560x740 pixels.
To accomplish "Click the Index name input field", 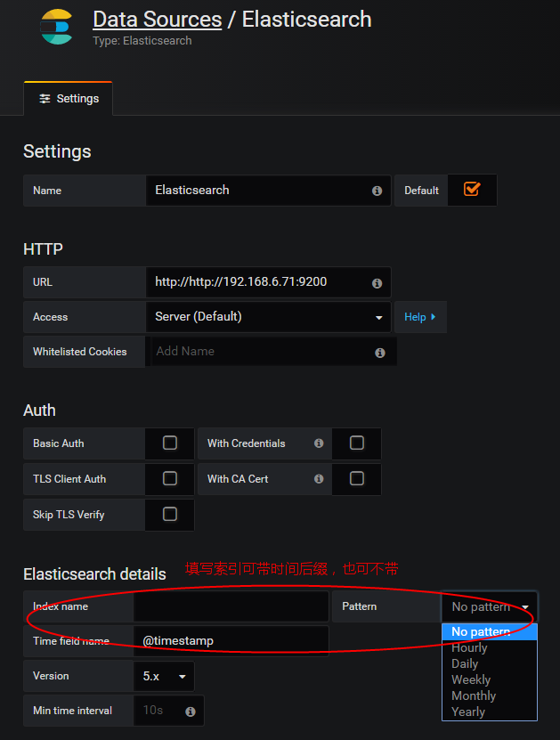I will click(x=231, y=606).
